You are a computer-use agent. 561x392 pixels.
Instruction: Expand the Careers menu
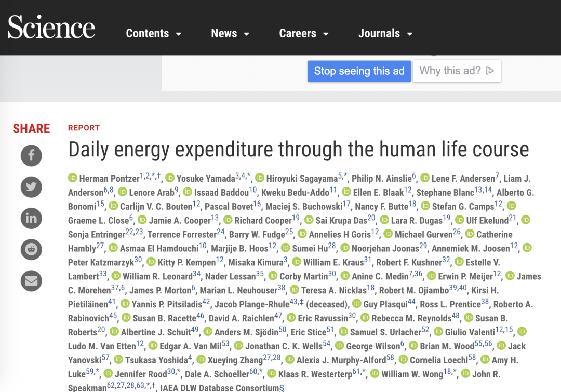tap(304, 34)
